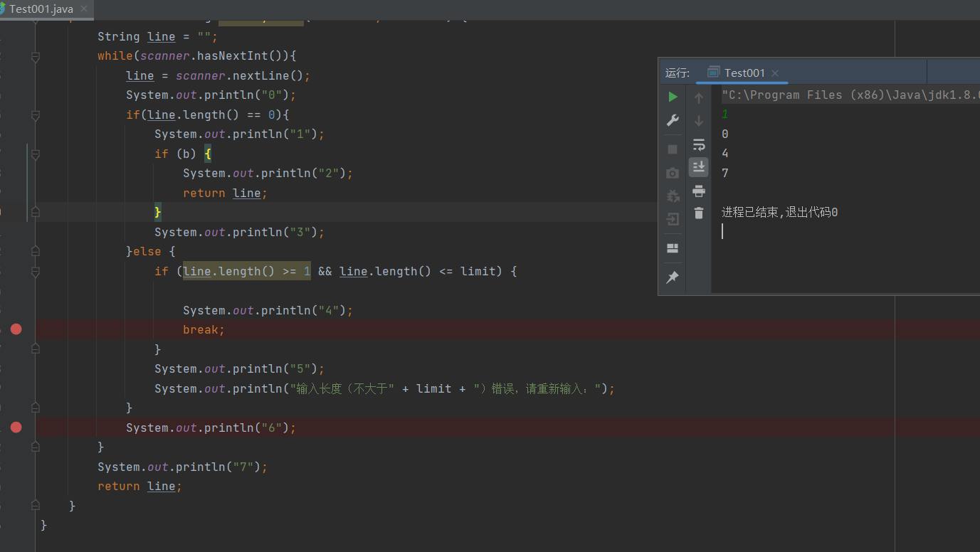This screenshot has width=980, height=552.
Task: Click output line 7 in console
Action: pos(725,173)
